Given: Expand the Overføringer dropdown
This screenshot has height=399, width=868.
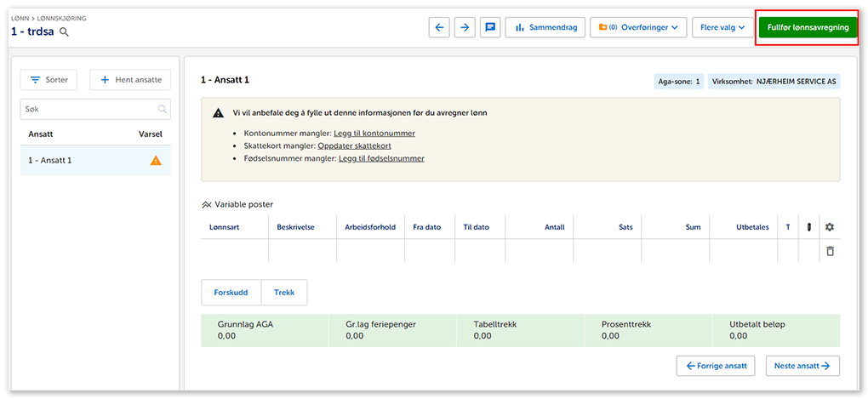Looking at the screenshot, I should [638, 27].
